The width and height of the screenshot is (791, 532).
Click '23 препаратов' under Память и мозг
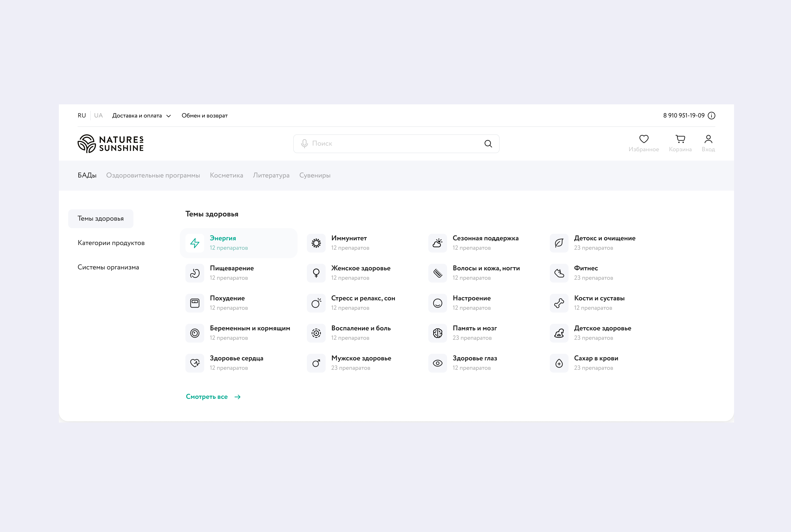pos(472,338)
